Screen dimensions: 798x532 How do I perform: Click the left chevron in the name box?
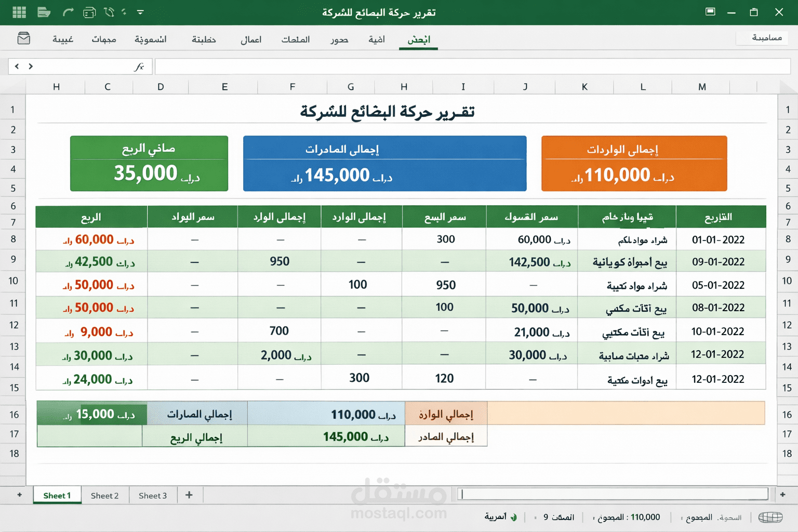17,66
